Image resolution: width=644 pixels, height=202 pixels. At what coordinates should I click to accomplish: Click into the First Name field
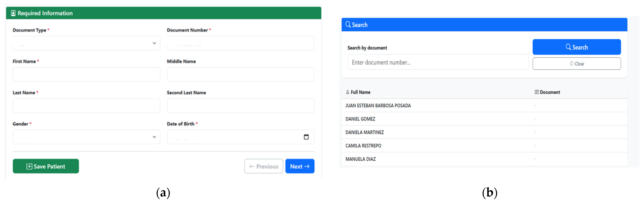tap(86, 74)
